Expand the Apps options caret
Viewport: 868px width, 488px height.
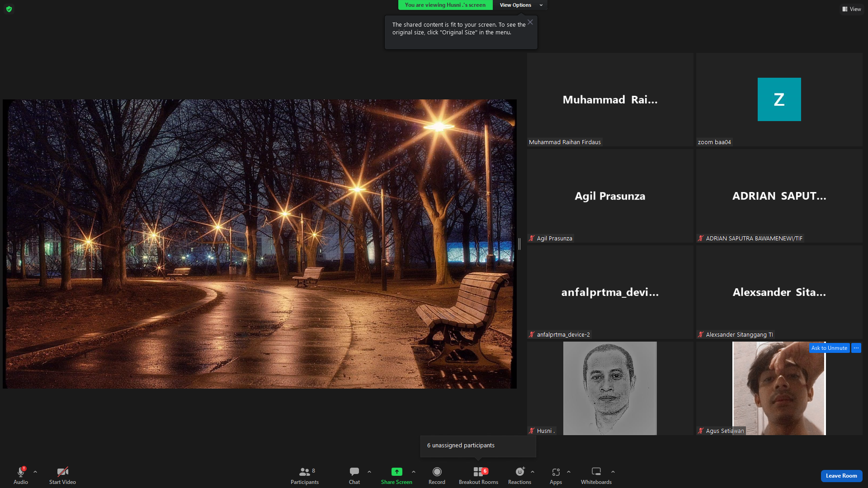[569, 472]
